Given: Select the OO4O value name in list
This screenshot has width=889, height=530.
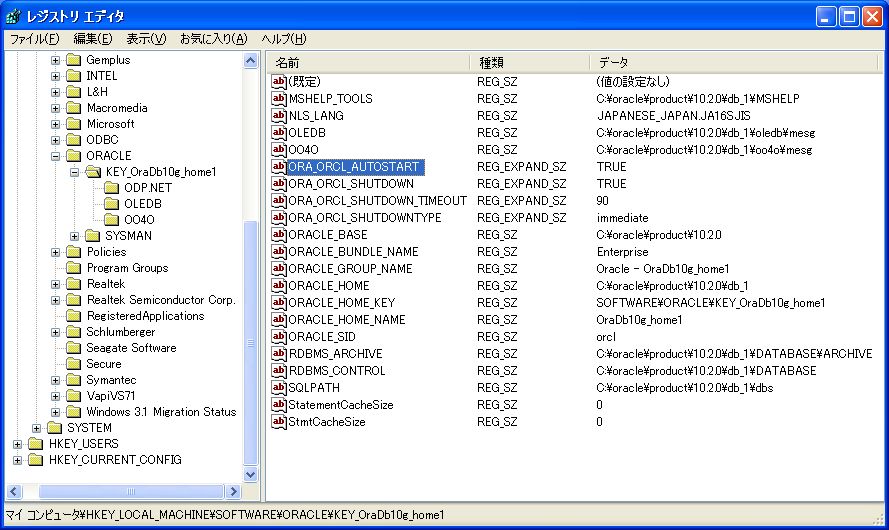Looking at the screenshot, I should click(303, 150).
